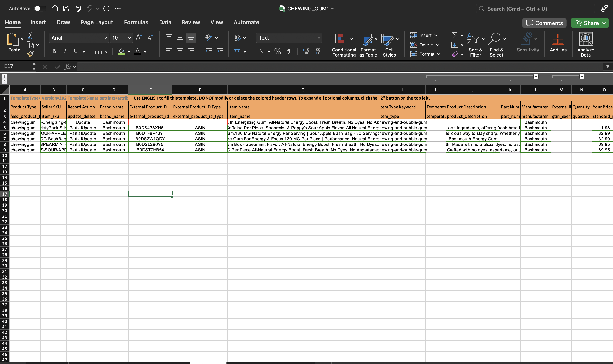This screenshot has width=613, height=364.
Task: Click the Redo icon
Action: pyautogui.click(x=106, y=9)
